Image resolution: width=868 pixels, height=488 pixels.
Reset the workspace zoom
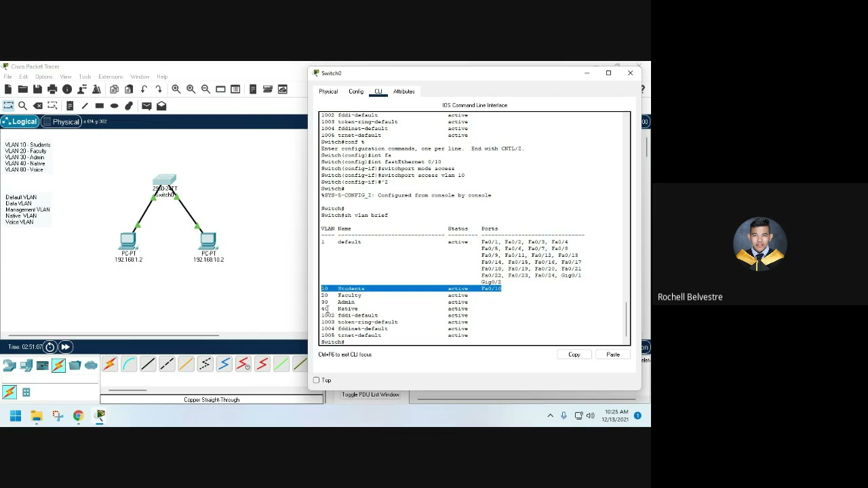coord(191,89)
